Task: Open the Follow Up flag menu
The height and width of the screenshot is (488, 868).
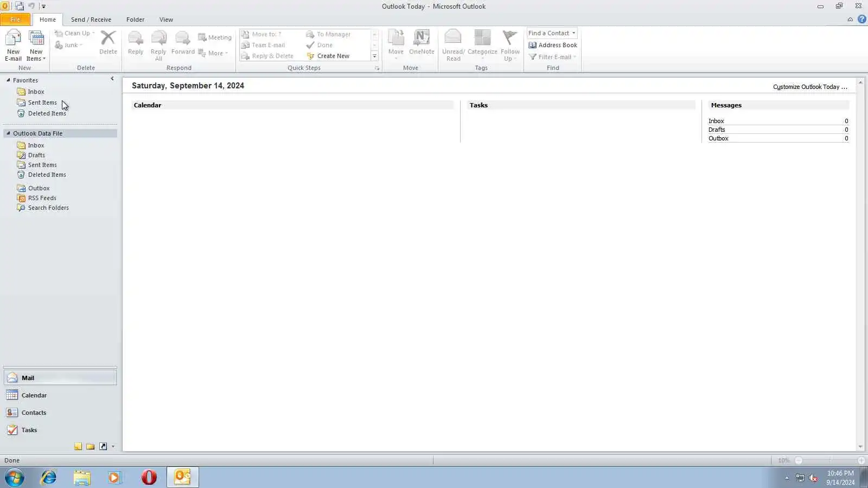Action: [510, 46]
